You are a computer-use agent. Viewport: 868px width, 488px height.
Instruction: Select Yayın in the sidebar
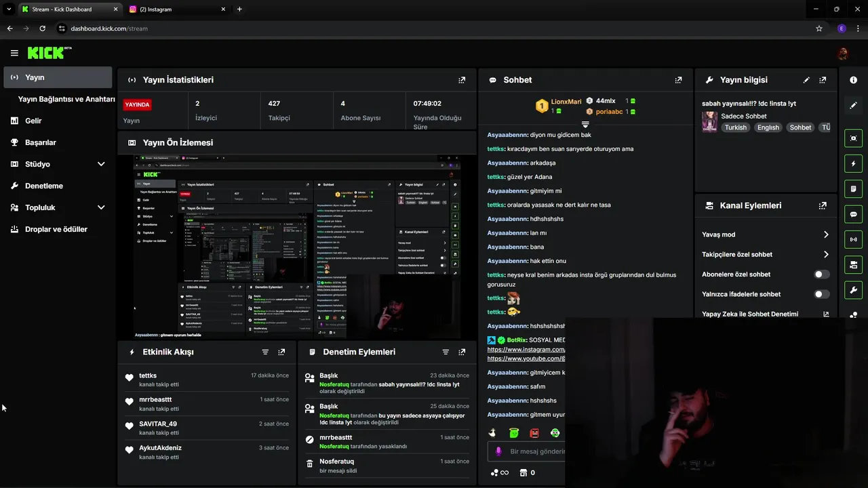pos(58,77)
